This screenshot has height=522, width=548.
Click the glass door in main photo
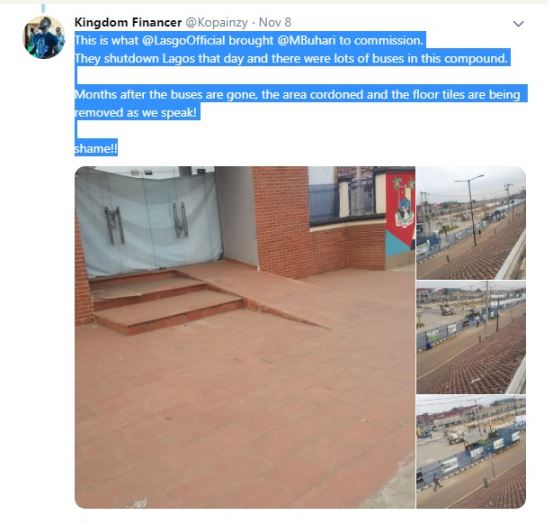pyautogui.click(x=150, y=224)
